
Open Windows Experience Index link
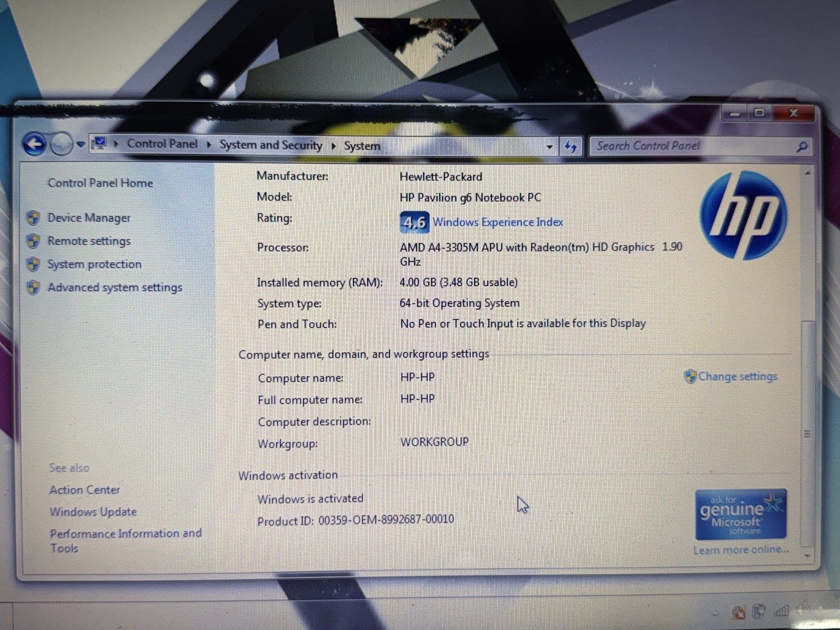click(x=498, y=222)
